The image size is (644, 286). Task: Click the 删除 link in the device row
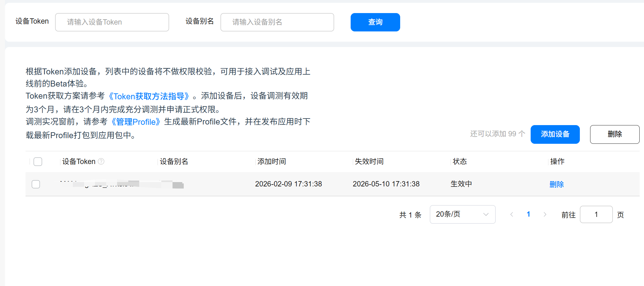coord(556,185)
